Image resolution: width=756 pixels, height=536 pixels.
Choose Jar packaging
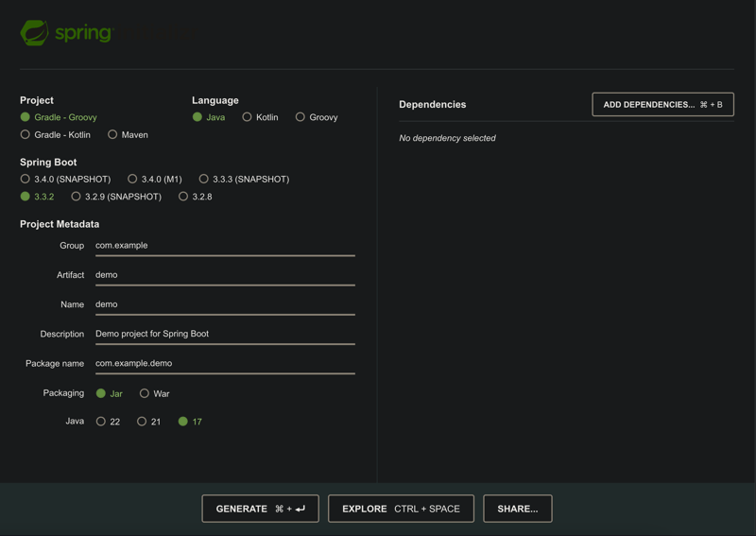pos(110,393)
